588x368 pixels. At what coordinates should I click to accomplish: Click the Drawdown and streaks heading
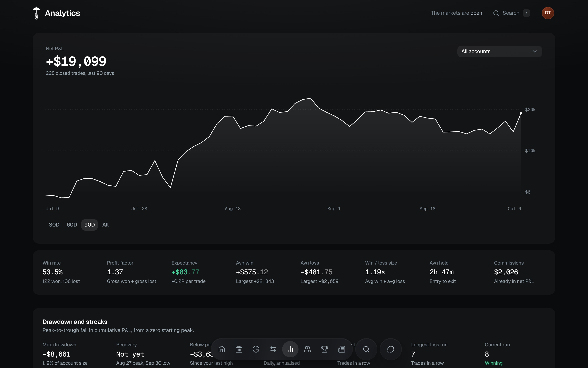pyautogui.click(x=75, y=322)
